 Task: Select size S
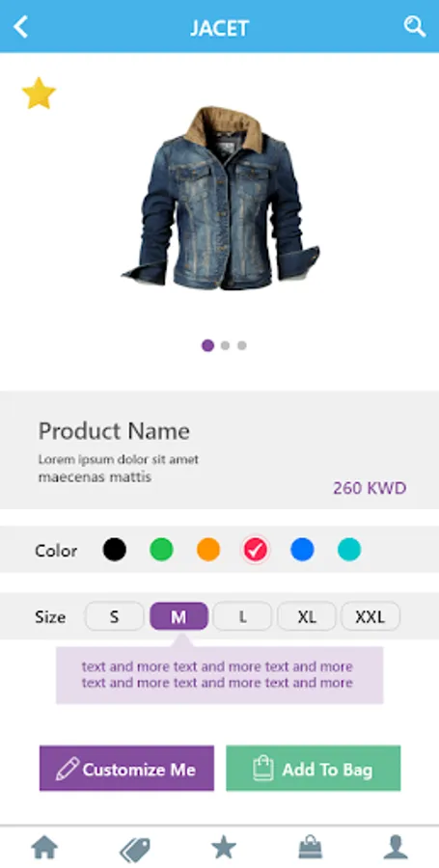114,616
